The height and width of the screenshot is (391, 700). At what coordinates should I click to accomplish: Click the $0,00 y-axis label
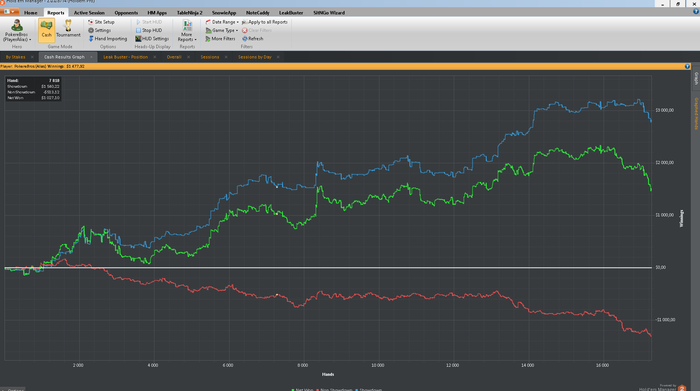click(x=661, y=267)
